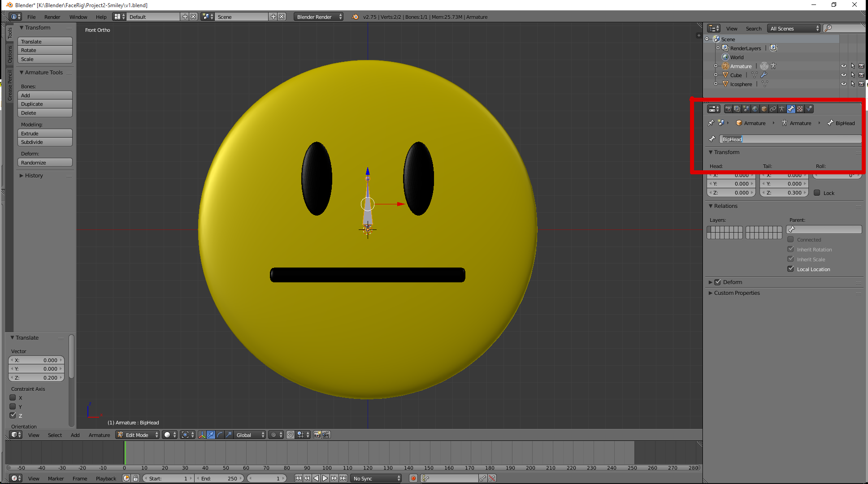The image size is (868, 484).
Task: Open the Render menu
Action: pos(52,17)
